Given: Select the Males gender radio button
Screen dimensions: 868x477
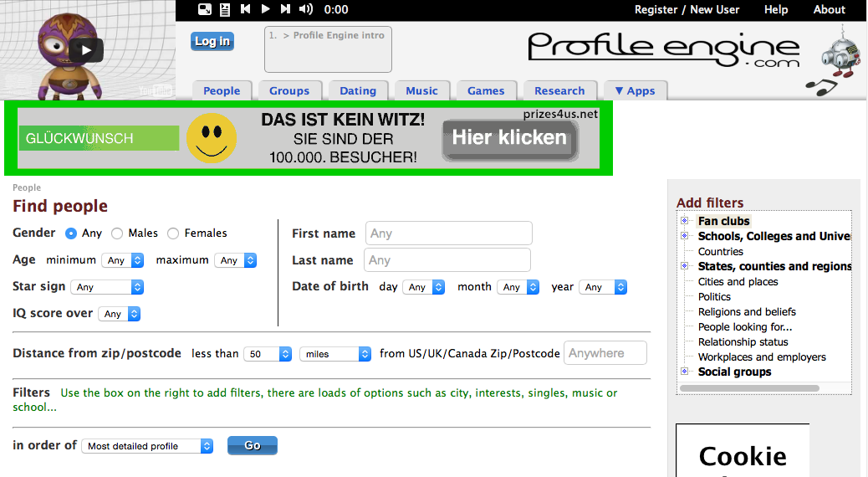Looking at the screenshot, I should (x=117, y=233).
